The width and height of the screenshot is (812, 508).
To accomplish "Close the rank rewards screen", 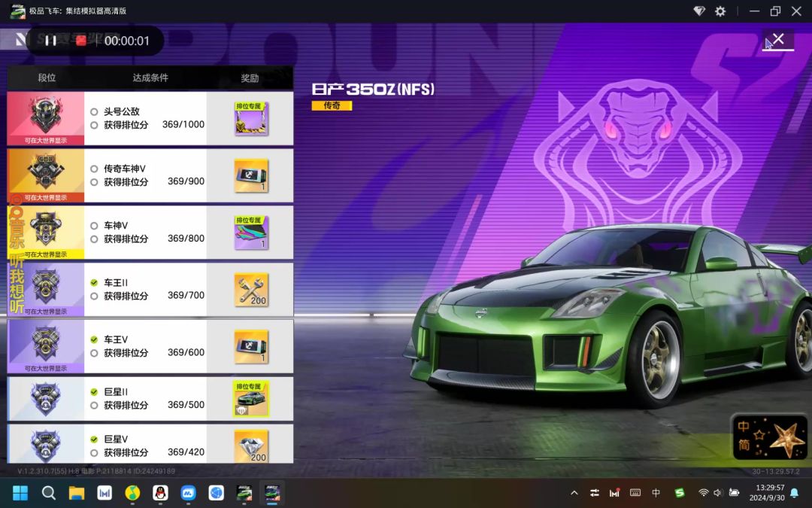I will pyautogui.click(x=778, y=39).
